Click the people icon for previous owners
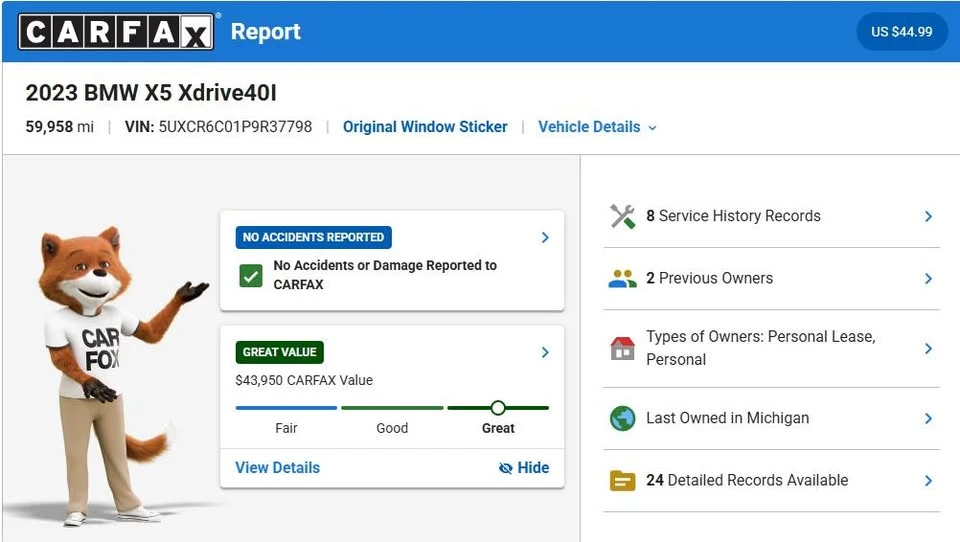This screenshot has width=960, height=542. (623, 279)
